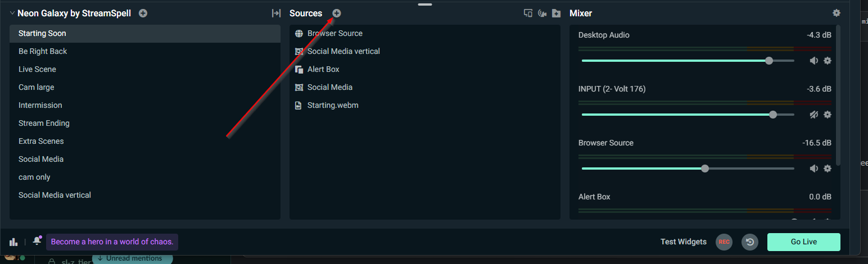Toggle dual output mode icon

pyautogui.click(x=528, y=13)
